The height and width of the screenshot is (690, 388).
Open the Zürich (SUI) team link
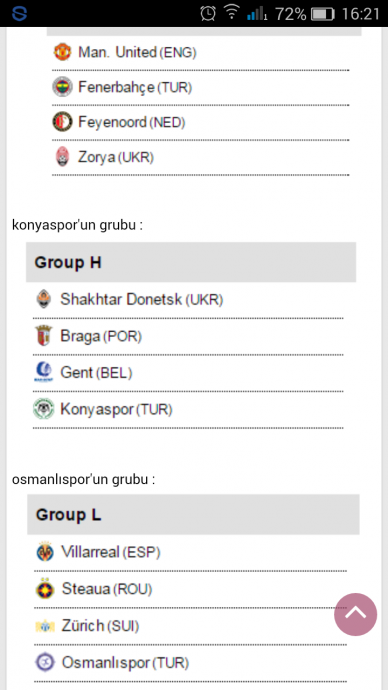pyautogui.click(x=100, y=625)
